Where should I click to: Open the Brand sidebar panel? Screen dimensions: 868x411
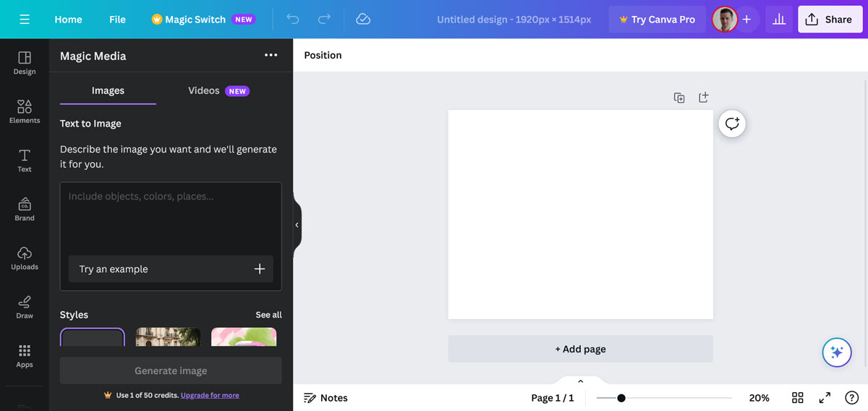pos(25,209)
